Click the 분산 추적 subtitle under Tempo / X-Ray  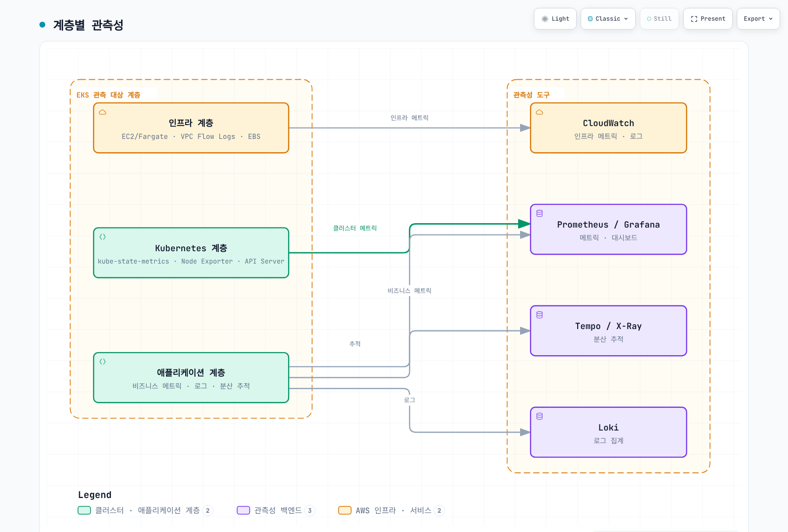click(x=608, y=339)
